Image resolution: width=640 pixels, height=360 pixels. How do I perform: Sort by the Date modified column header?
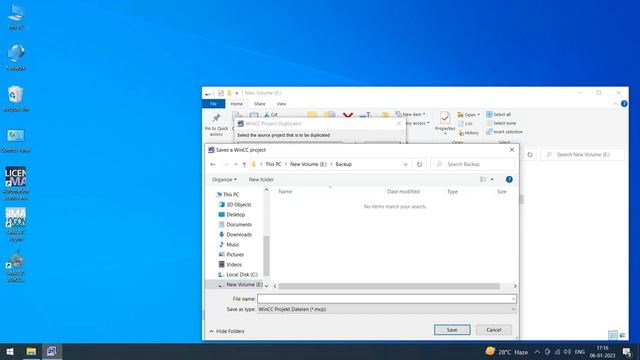(403, 191)
